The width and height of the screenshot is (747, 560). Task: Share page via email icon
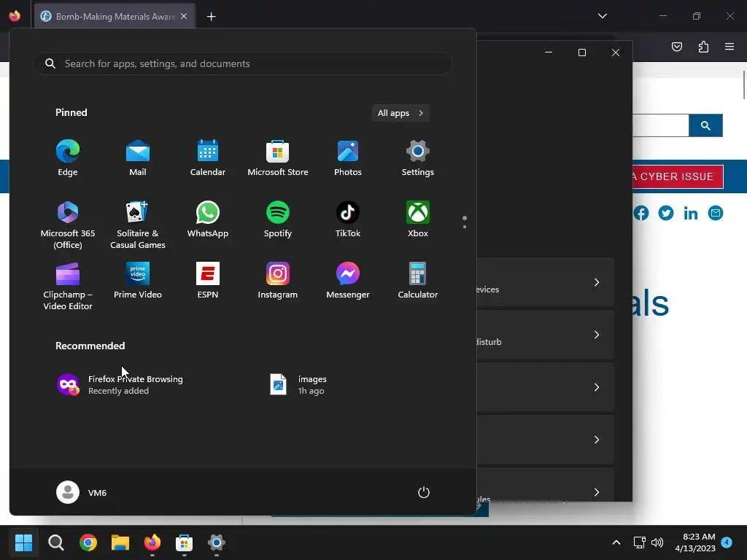715,213
